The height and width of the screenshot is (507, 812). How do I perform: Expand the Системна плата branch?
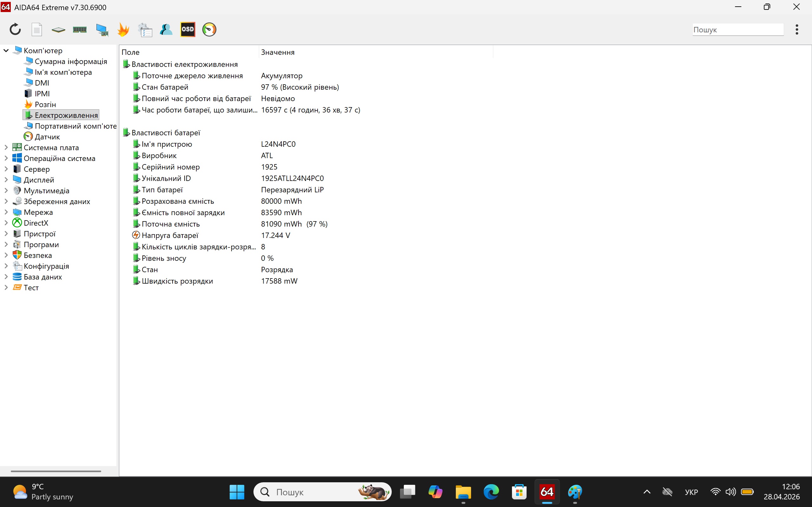[x=5, y=147]
